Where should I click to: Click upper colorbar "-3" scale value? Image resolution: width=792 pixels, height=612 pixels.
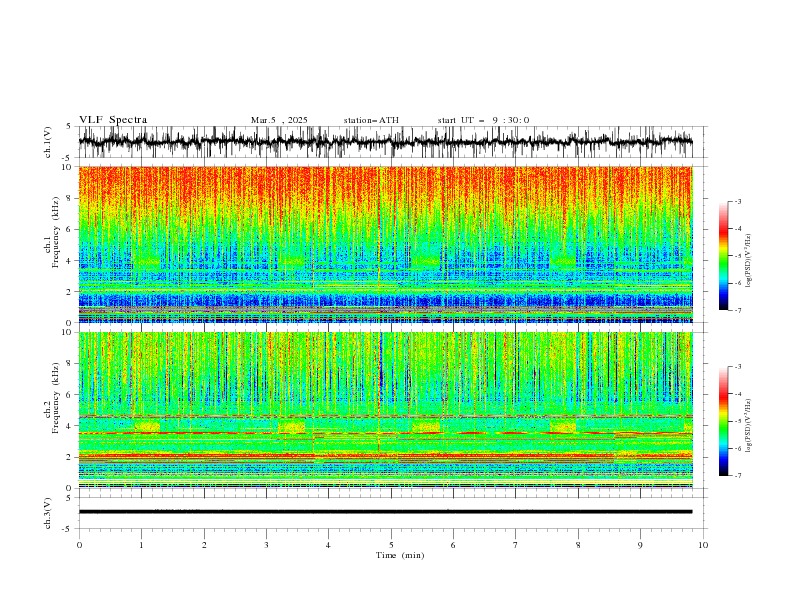[x=738, y=201]
